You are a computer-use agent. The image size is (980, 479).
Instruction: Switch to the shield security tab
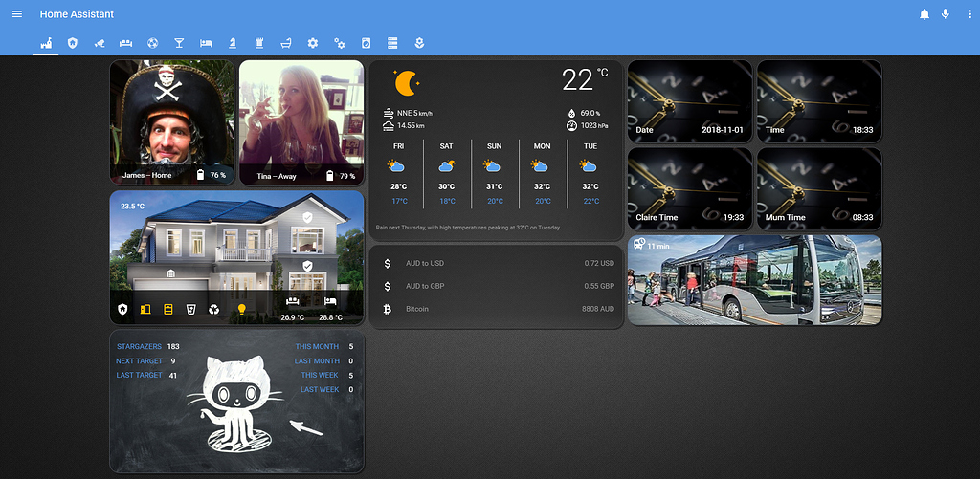tap(73, 43)
